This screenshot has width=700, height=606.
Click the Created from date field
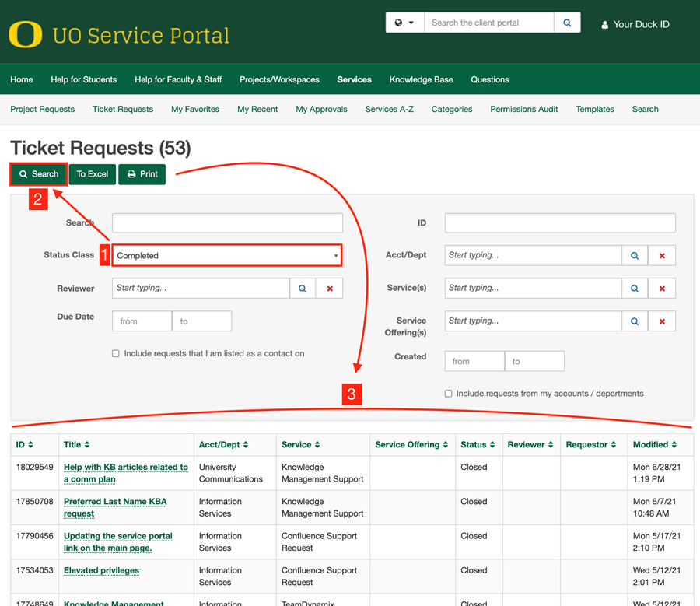(x=474, y=361)
